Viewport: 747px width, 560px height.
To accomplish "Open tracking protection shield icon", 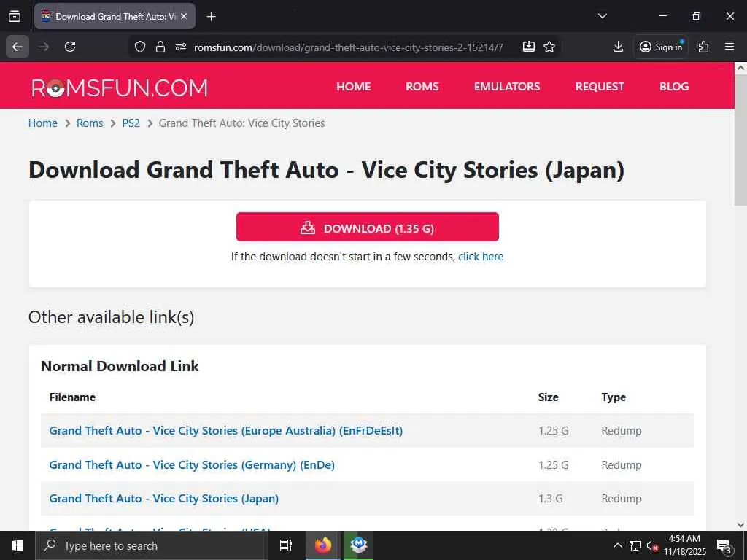I will pos(139,47).
